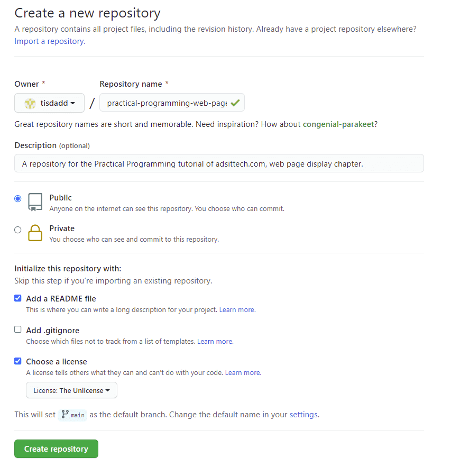
Task: Open the default branch settings link
Action: click(x=303, y=415)
